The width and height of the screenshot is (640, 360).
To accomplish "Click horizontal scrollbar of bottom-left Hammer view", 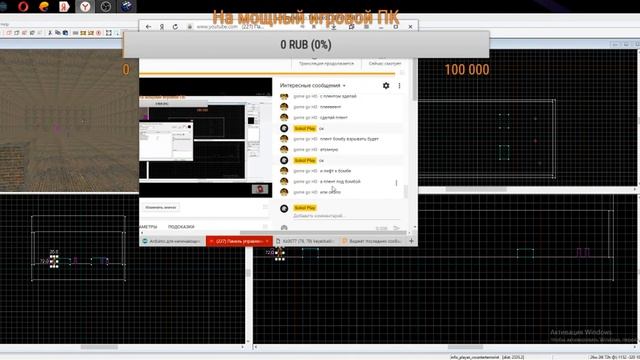I will point(99,347).
